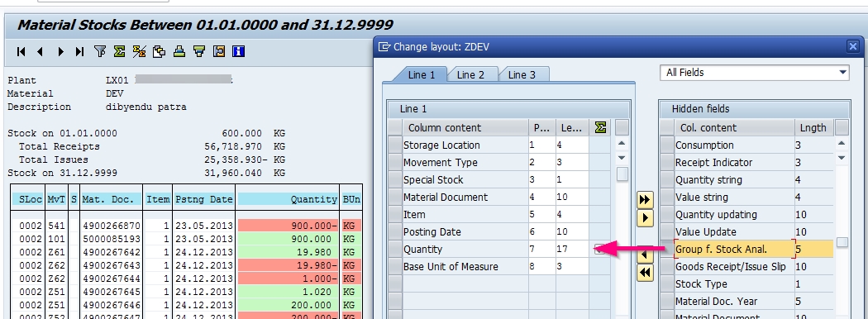Select the Special Stock row selector
The width and height of the screenshot is (868, 319).
pyautogui.click(x=394, y=180)
